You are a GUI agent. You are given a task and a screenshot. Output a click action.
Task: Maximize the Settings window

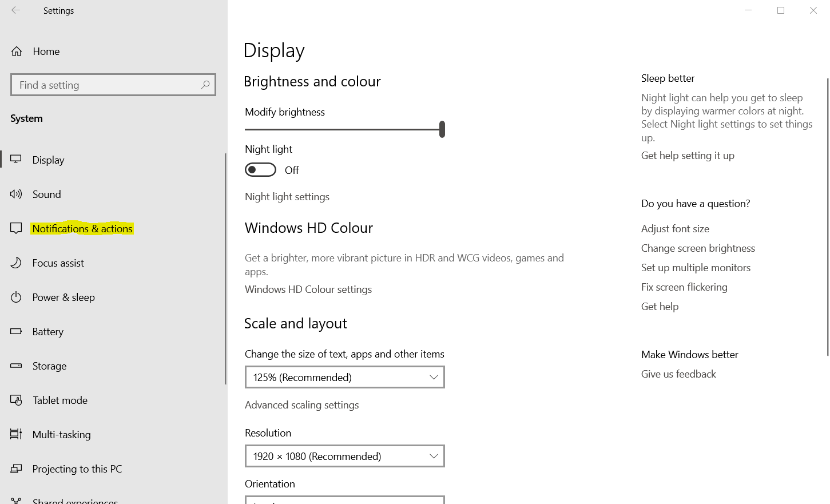781,10
